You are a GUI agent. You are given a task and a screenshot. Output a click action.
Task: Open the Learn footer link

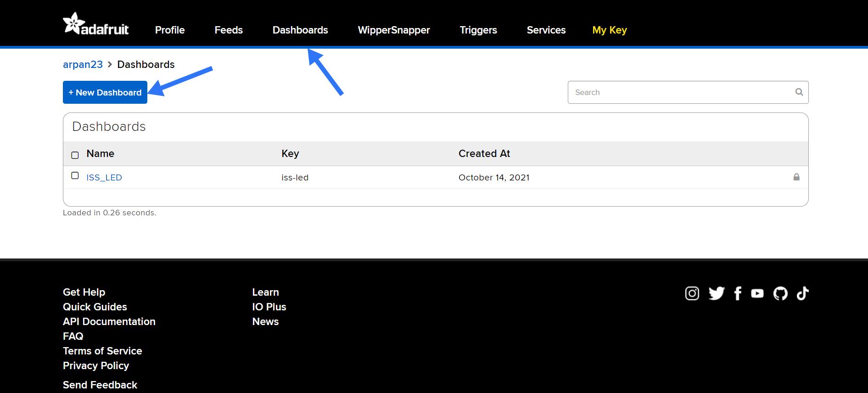pyautogui.click(x=265, y=292)
